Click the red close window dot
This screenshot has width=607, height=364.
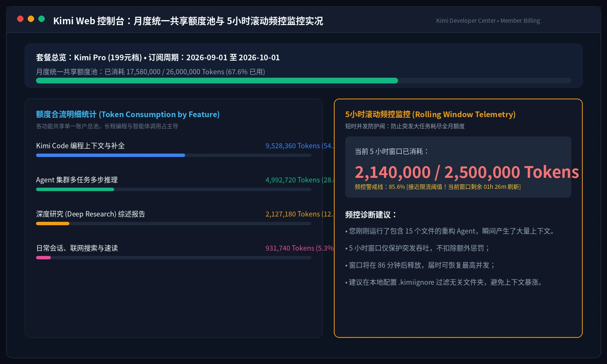point(20,19)
